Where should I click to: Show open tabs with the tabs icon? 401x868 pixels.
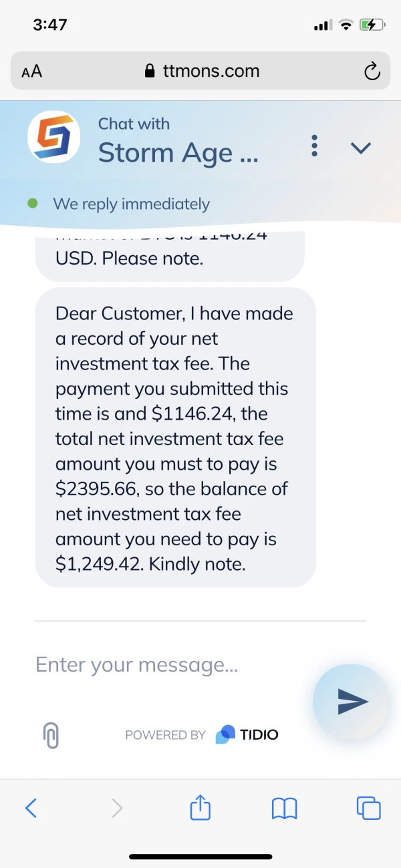coord(369,809)
